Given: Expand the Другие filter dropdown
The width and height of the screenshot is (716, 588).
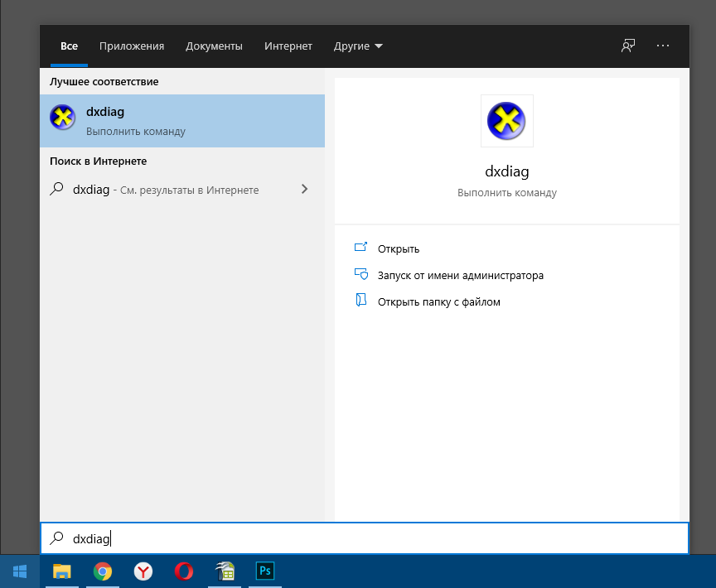Looking at the screenshot, I should click(x=358, y=46).
